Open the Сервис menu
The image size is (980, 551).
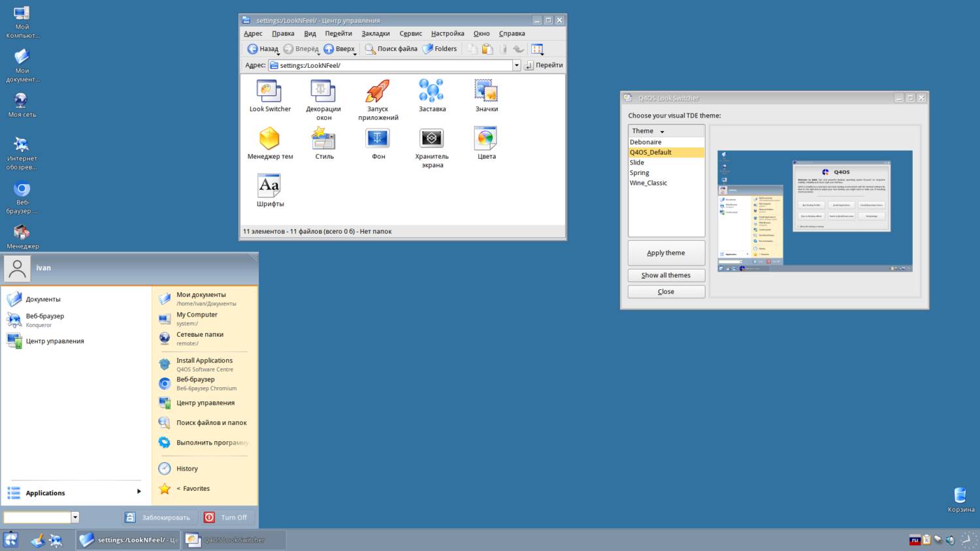(x=410, y=33)
